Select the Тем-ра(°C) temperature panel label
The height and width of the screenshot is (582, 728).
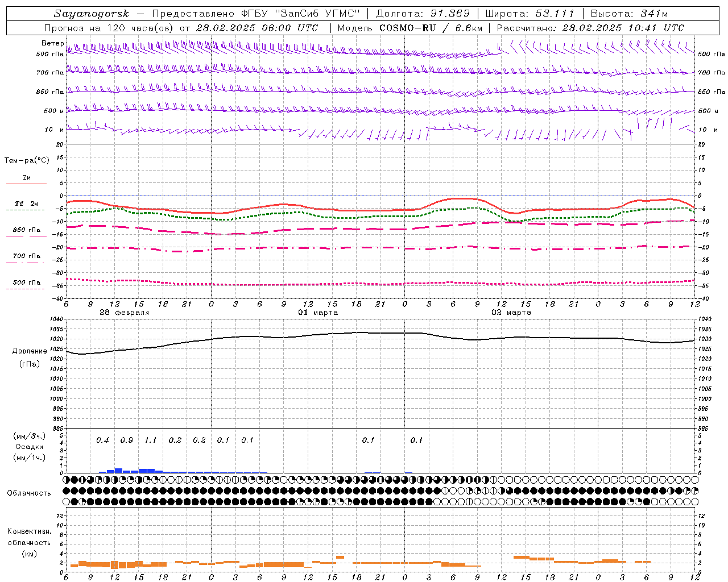(27, 161)
